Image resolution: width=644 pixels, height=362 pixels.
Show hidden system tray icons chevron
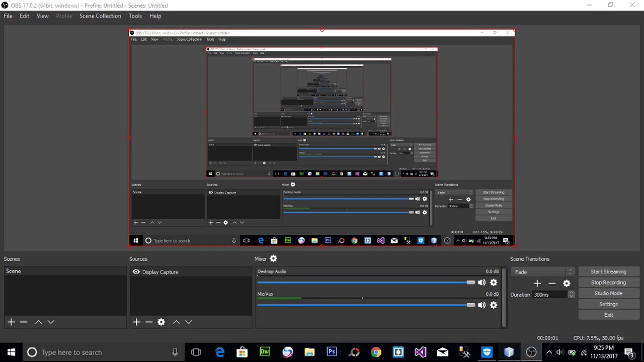pyautogui.click(x=549, y=352)
